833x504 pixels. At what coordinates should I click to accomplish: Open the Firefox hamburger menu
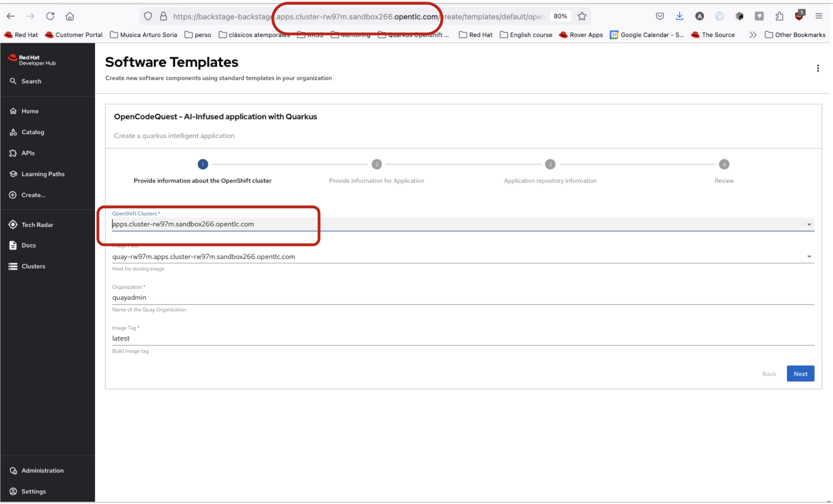[x=819, y=16]
